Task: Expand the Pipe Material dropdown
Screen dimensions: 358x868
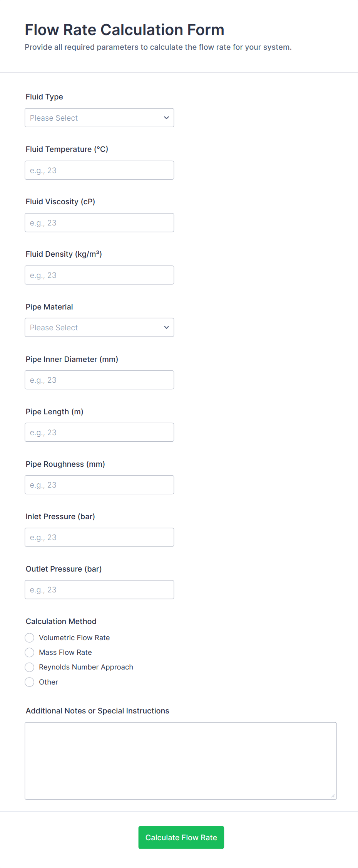Action: (99, 328)
